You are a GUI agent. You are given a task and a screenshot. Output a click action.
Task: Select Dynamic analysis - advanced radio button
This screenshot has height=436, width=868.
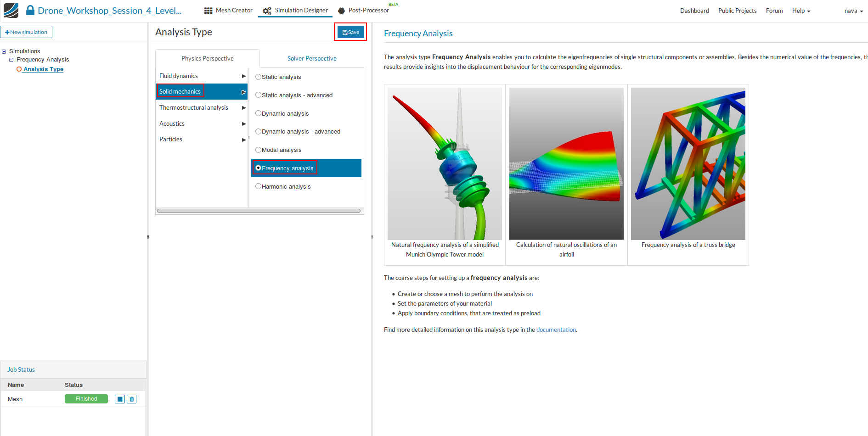point(258,131)
